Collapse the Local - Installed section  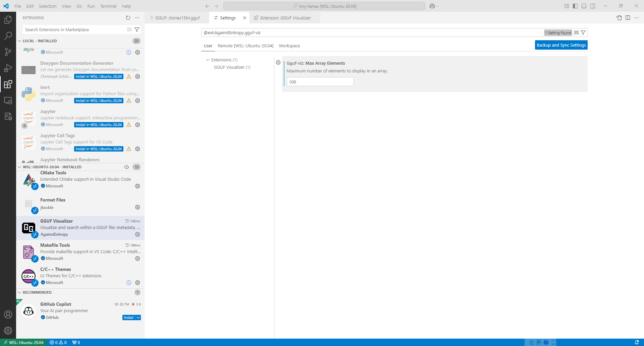(19, 41)
